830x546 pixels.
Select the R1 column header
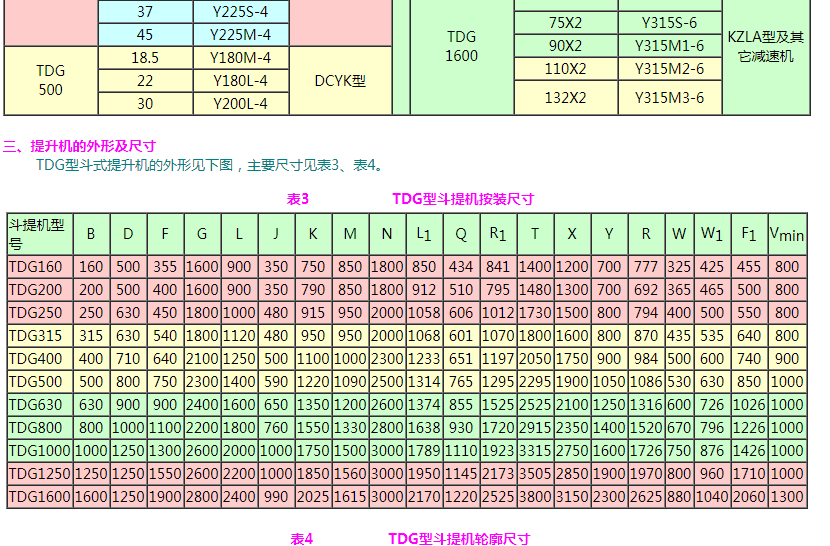coord(498,234)
